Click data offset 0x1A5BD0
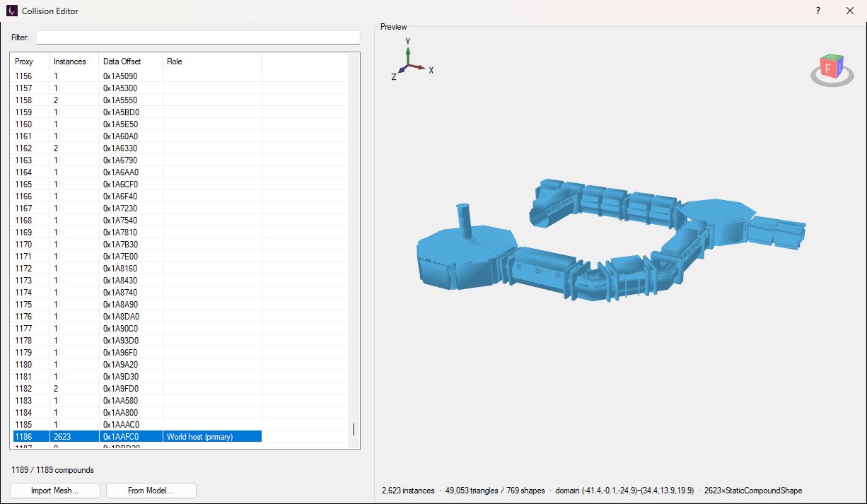 (x=121, y=112)
